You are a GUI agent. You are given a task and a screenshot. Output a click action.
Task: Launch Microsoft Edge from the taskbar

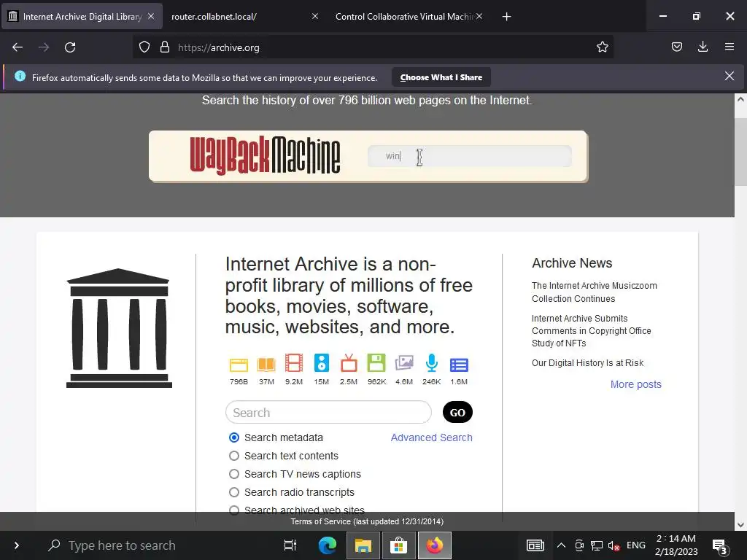coord(328,545)
